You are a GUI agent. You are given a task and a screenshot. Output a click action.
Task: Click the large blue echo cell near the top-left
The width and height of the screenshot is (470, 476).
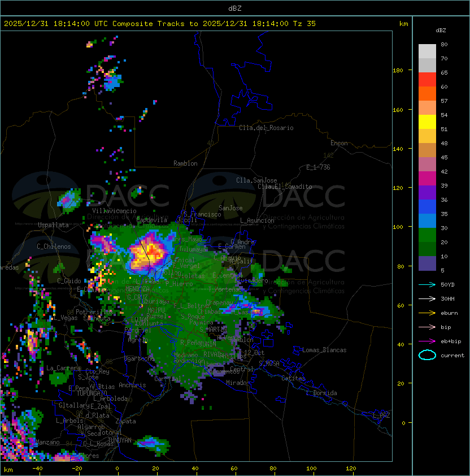coord(112,81)
